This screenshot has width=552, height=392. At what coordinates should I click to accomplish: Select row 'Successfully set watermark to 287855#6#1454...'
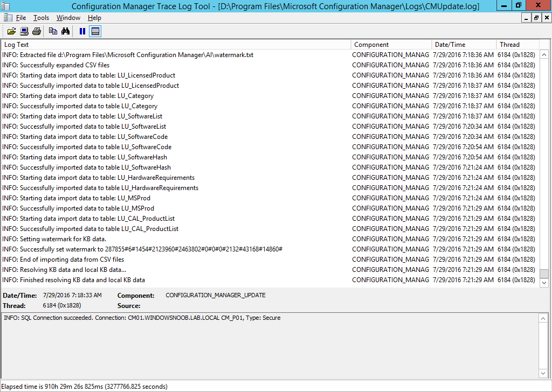click(x=270, y=249)
